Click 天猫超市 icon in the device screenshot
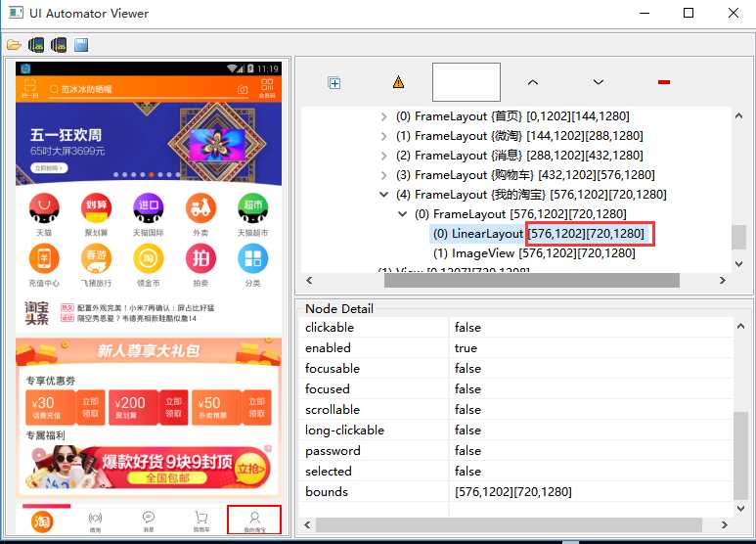The image size is (756, 544). click(252, 207)
